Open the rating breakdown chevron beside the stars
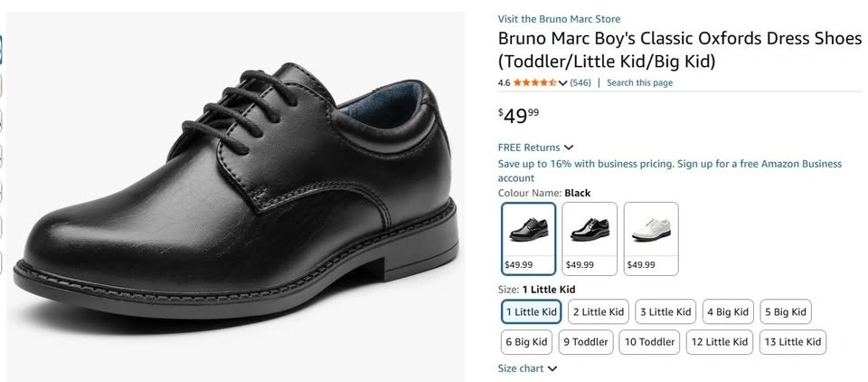The height and width of the screenshot is (382, 868). coord(563,83)
